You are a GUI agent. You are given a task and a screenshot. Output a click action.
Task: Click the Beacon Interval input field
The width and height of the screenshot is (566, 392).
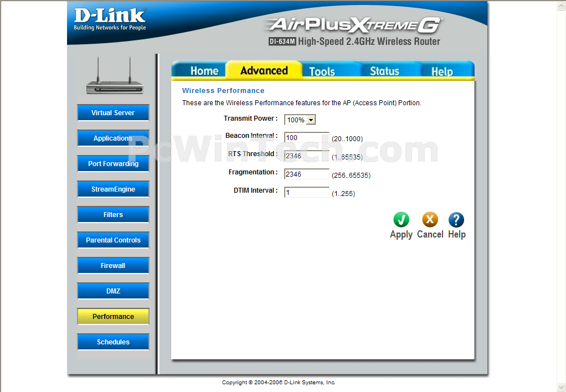pos(306,137)
